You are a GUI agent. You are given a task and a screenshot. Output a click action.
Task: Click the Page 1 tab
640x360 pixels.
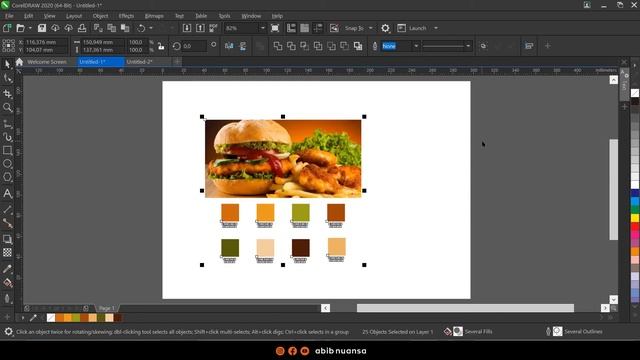107,308
